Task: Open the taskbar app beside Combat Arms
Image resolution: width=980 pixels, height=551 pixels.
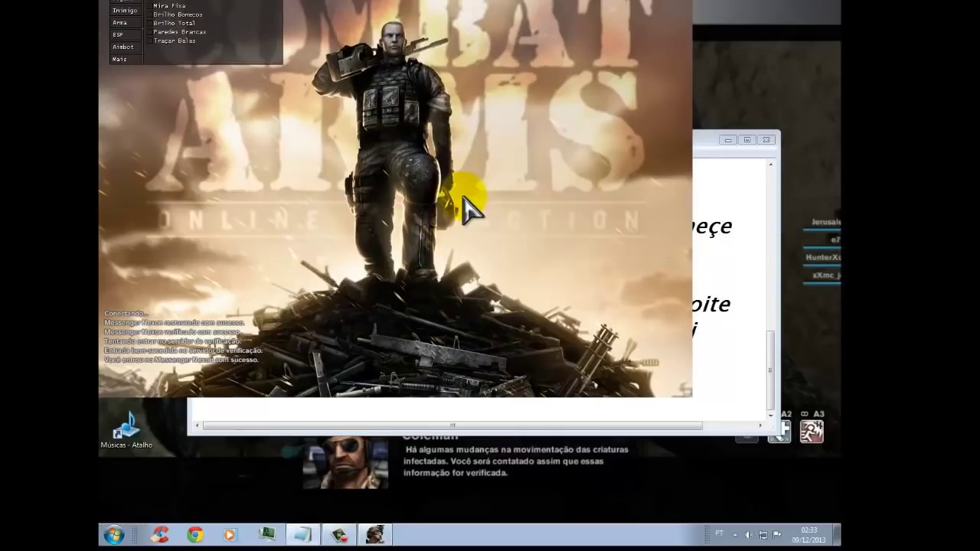Action: [339, 534]
